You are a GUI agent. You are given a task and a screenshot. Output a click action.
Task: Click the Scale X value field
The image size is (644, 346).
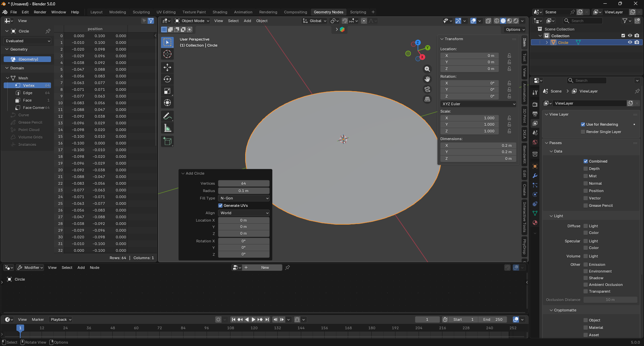point(470,118)
